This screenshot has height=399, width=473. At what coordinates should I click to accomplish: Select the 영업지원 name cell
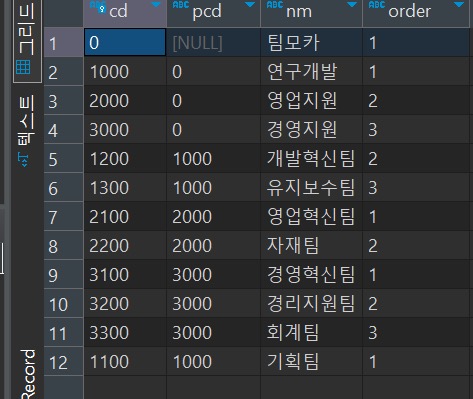(311, 100)
